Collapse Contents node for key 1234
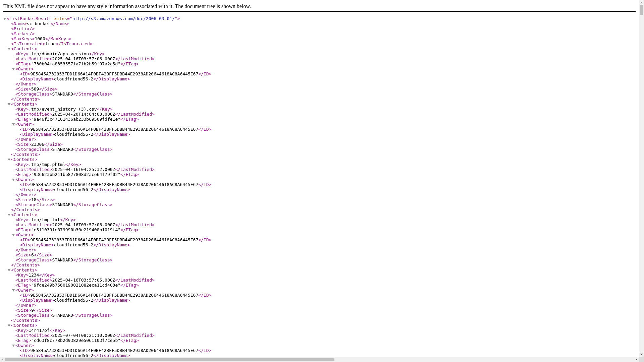The width and height of the screenshot is (644, 362). click(9, 270)
